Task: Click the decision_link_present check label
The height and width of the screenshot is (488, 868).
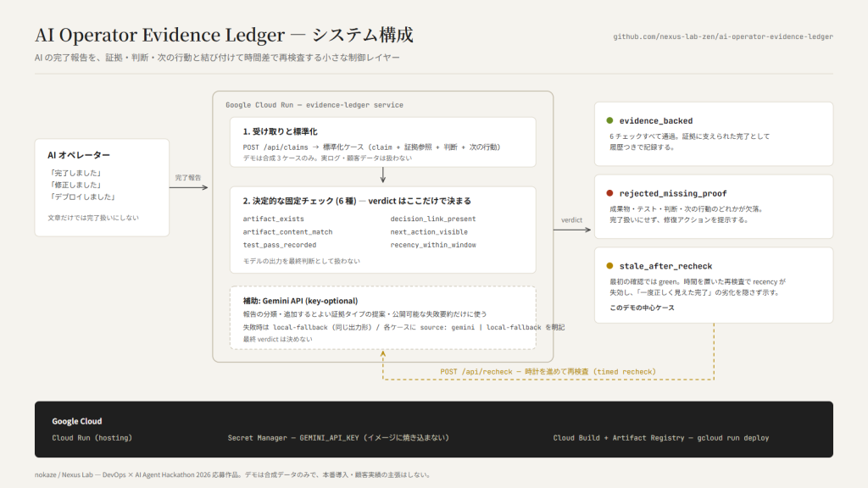Action: pyautogui.click(x=433, y=219)
